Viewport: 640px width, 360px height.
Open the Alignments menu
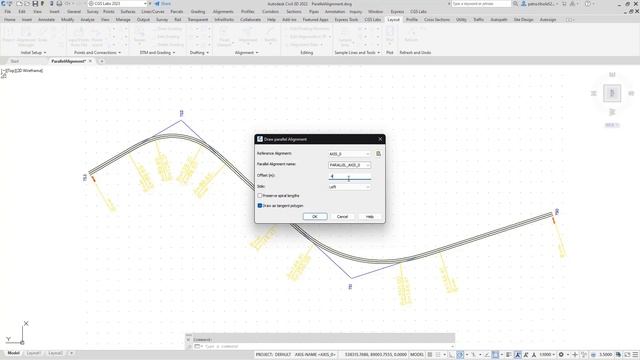point(223,12)
